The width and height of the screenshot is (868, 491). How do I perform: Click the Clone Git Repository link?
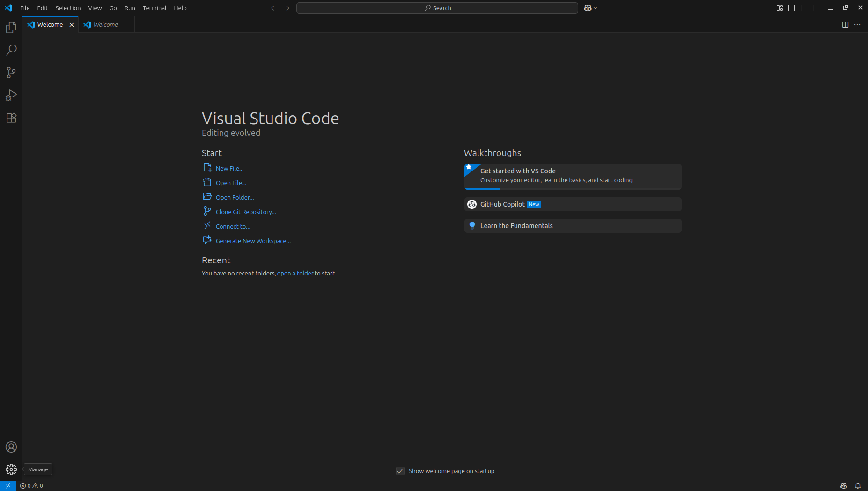[x=245, y=212]
